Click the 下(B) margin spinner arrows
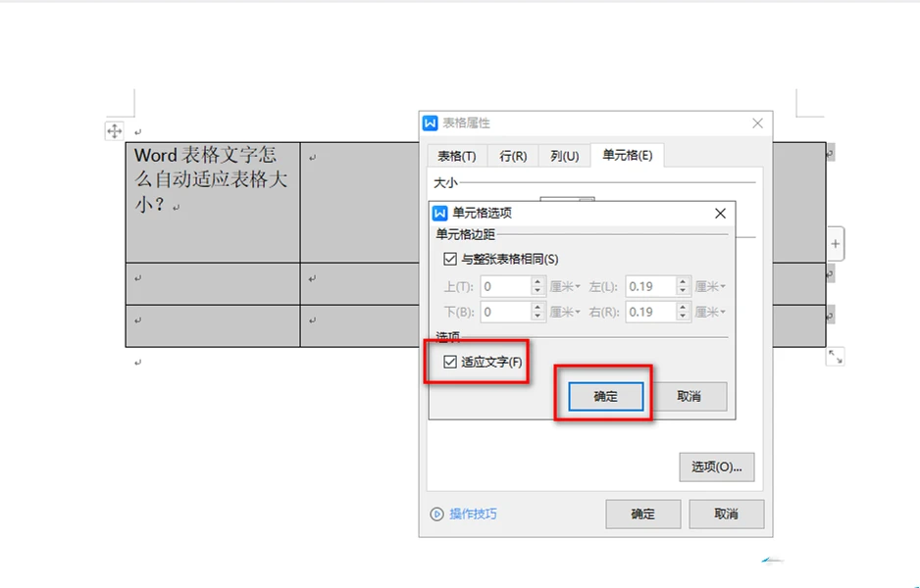The width and height of the screenshot is (920, 588). click(538, 312)
